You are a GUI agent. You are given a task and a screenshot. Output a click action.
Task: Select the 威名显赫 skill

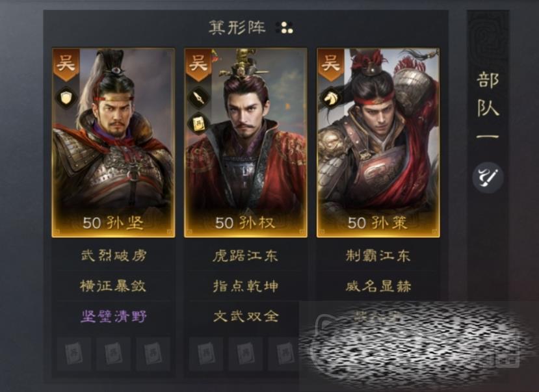tap(378, 286)
